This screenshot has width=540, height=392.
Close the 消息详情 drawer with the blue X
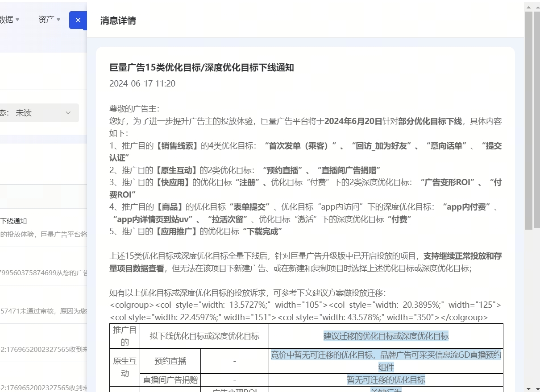click(x=78, y=20)
